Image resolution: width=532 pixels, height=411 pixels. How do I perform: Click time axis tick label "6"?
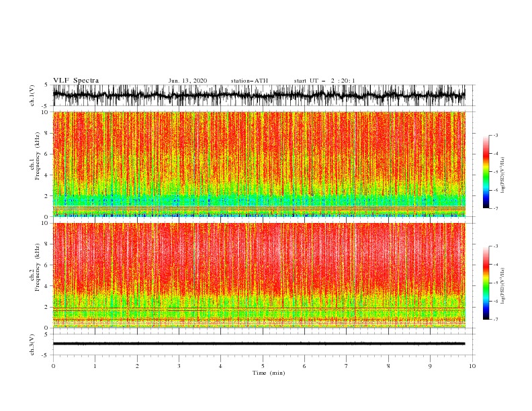[x=305, y=366]
